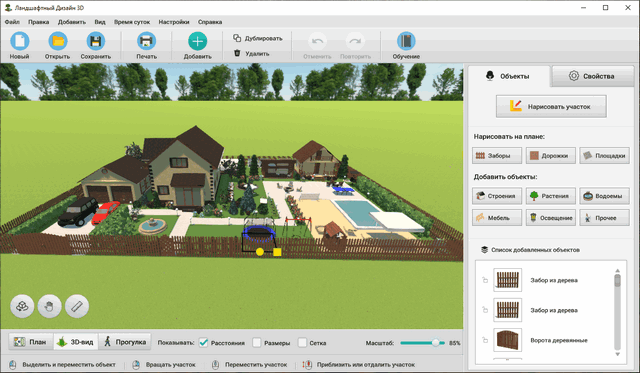Viewport: 640px width, 373px height.
Task: Open the Настройки menu
Action: pos(174,22)
